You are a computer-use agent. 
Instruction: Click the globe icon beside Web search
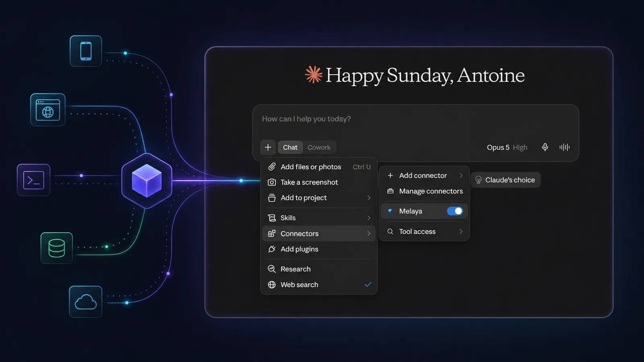pyautogui.click(x=272, y=284)
